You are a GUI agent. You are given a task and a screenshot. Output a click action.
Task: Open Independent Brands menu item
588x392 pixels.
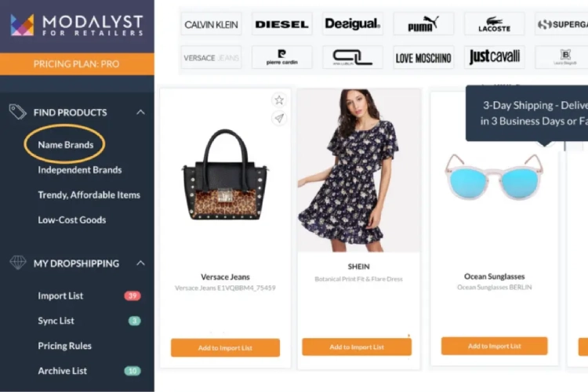coord(80,170)
